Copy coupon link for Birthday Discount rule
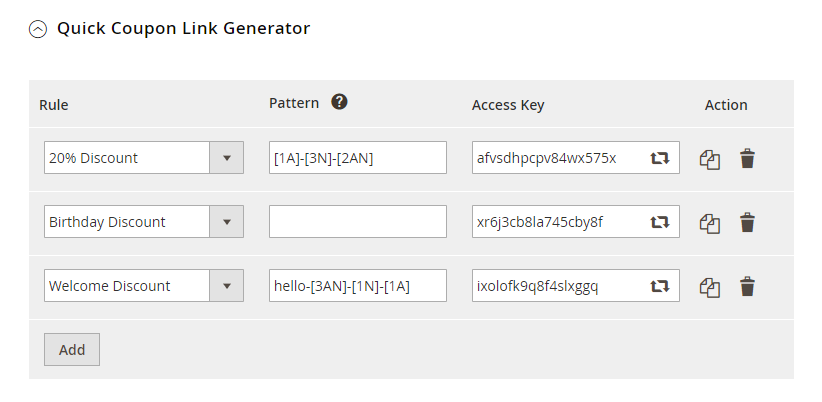 pyautogui.click(x=710, y=222)
